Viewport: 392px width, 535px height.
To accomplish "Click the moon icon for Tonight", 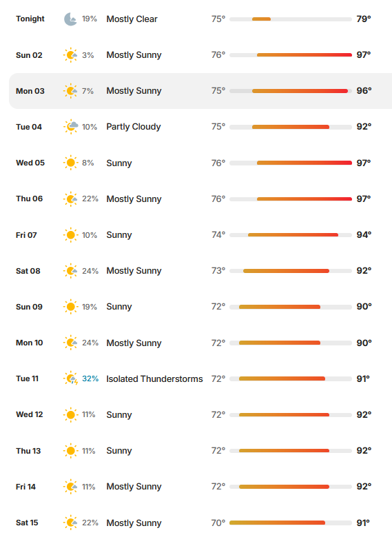I will [70, 19].
